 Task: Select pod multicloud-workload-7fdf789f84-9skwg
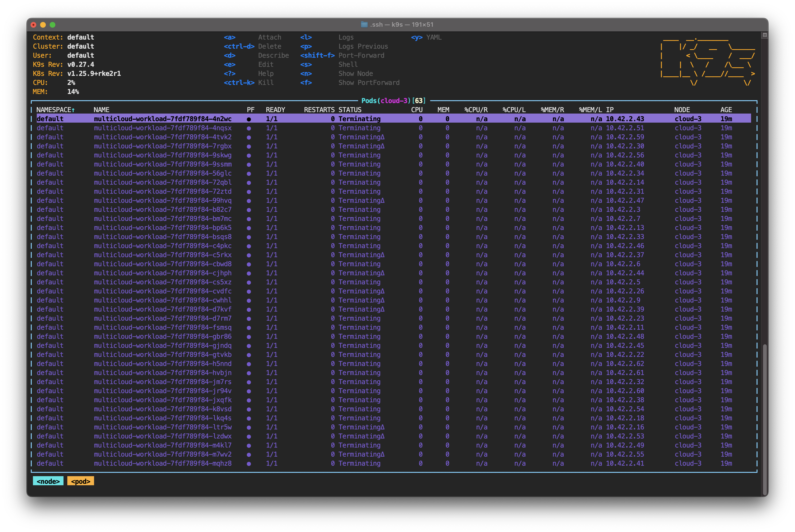[394, 155]
